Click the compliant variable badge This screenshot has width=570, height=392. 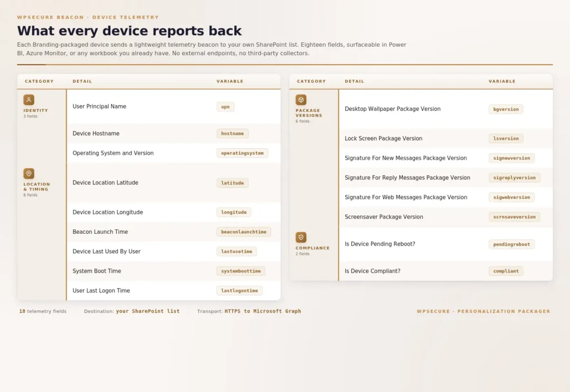pyautogui.click(x=505, y=271)
